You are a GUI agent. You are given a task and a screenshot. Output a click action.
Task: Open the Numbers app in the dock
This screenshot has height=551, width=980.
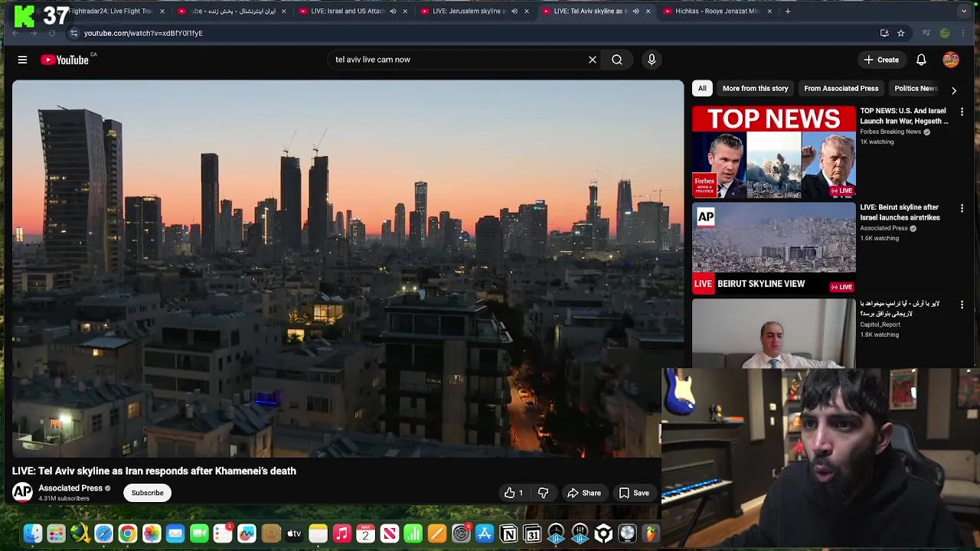pyautogui.click(x=413, y=533)
